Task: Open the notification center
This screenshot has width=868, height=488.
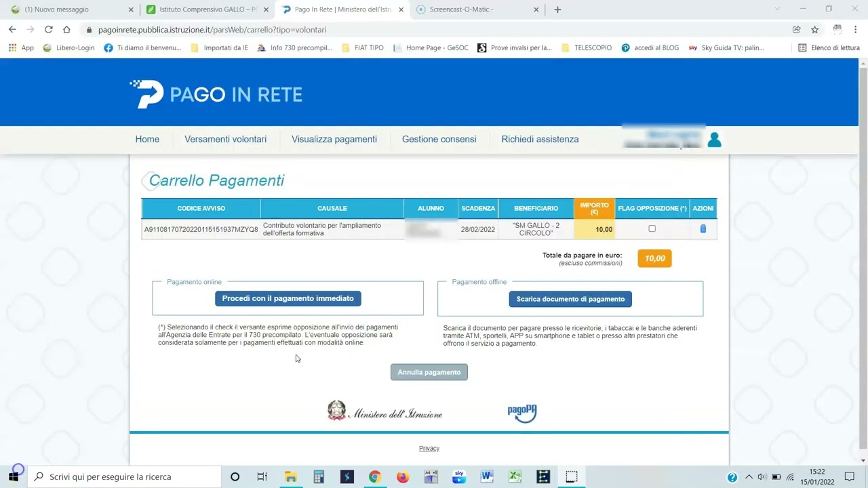Action: click(x=850, y=476)
